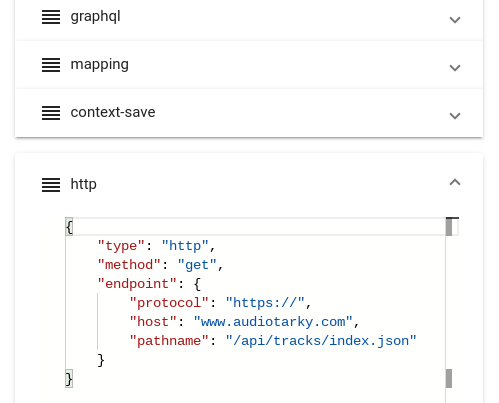Click the "www.audiotarky.com" host value

(273, 322)
